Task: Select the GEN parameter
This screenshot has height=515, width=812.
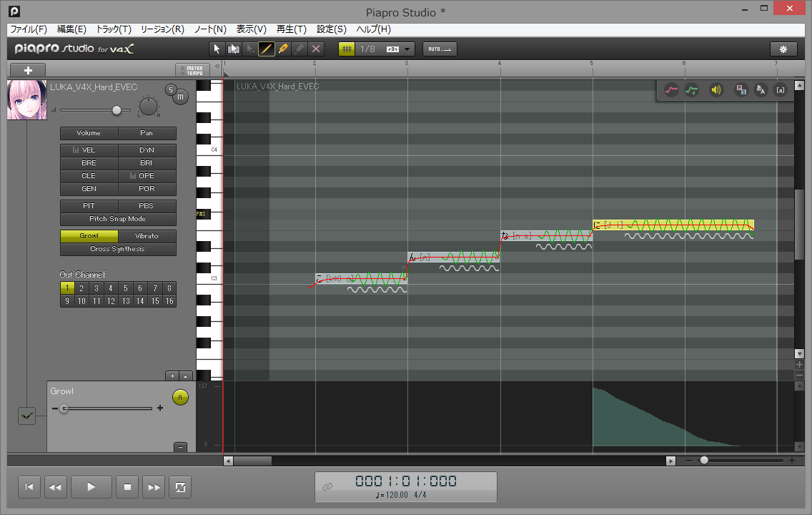Action: click(x=89, y=189)
